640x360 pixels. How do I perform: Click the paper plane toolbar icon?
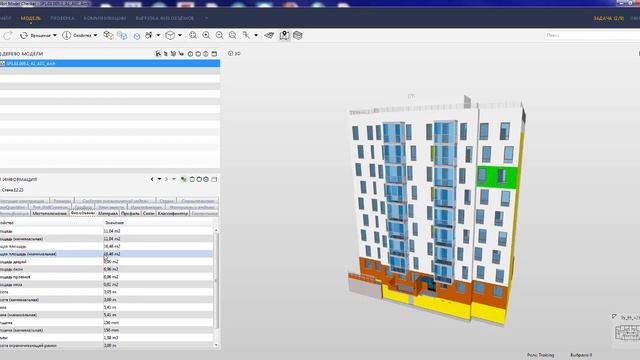[269, 36]
